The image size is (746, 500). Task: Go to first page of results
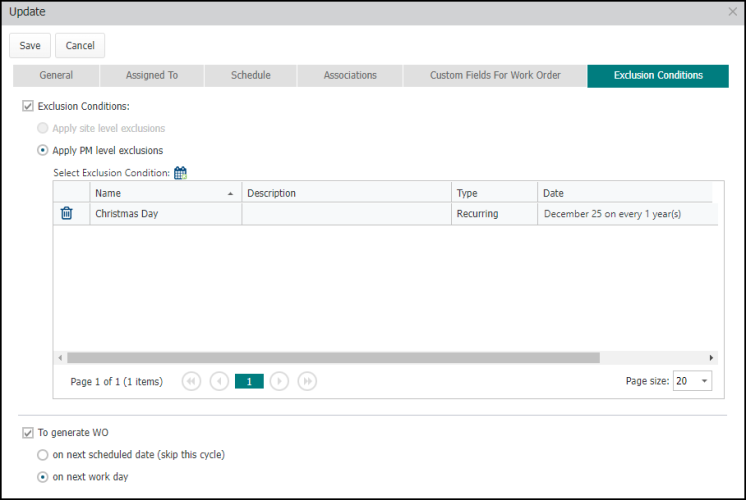click(x=191, y=381)
